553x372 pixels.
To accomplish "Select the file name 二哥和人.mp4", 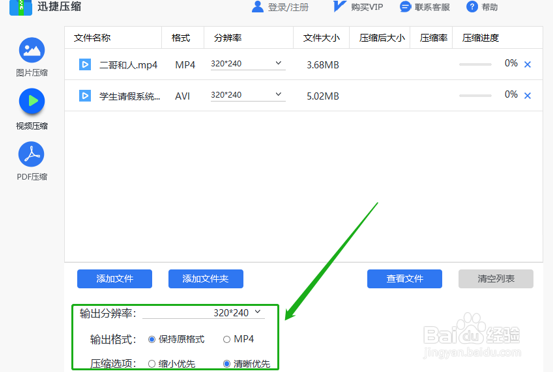I will (128, 65).
